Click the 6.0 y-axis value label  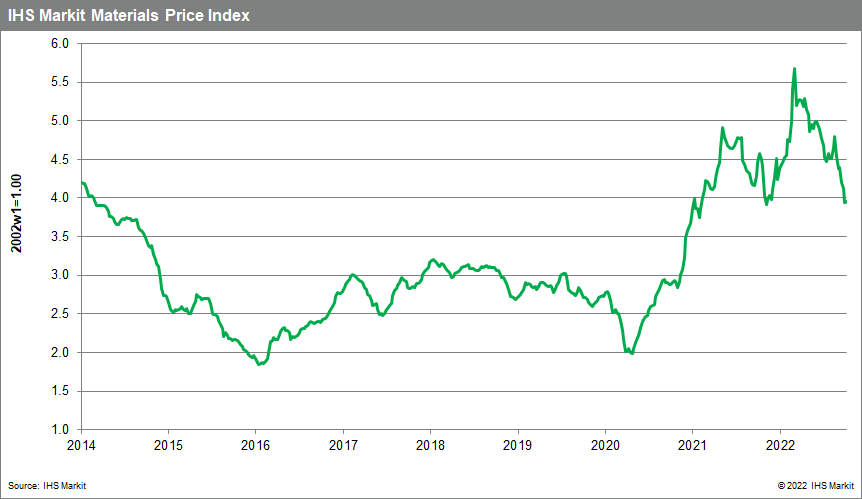(x=59, y=44)
